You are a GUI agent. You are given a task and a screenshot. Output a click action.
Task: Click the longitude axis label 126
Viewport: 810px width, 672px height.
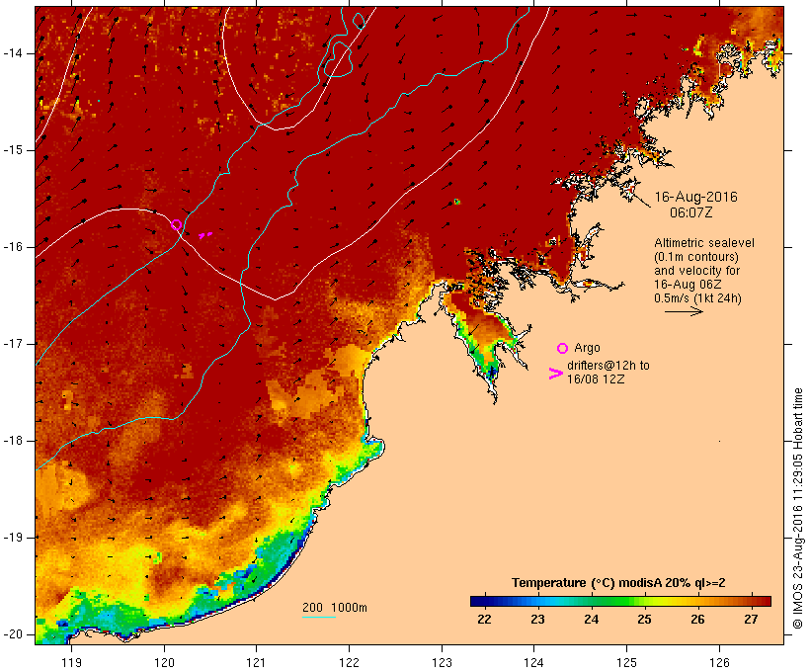719,663
